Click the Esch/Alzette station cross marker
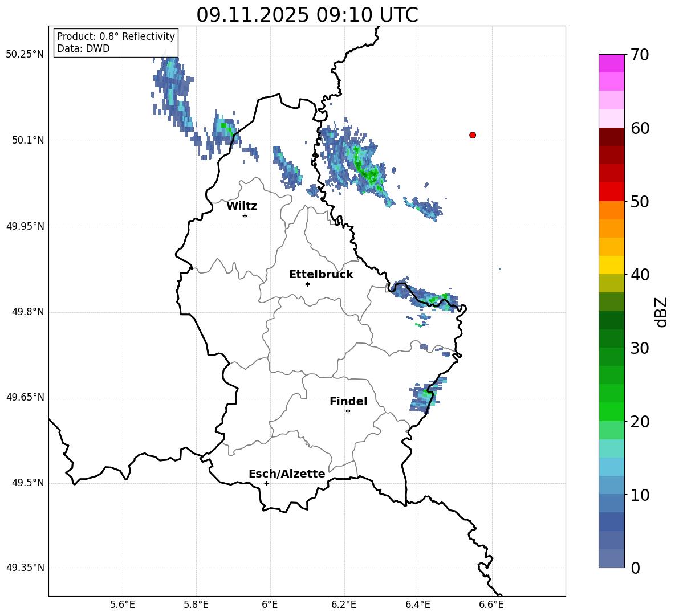 click(x=266, y=483)
